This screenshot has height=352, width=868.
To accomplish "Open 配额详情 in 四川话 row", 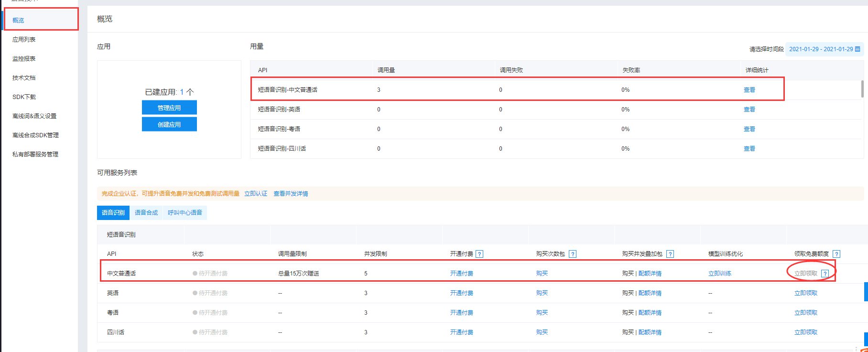I will (650, 332).
